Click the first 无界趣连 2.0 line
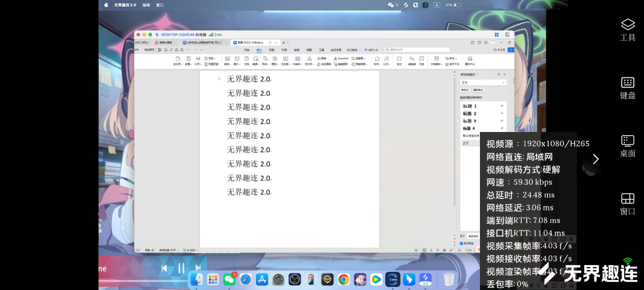 (249, 79)
